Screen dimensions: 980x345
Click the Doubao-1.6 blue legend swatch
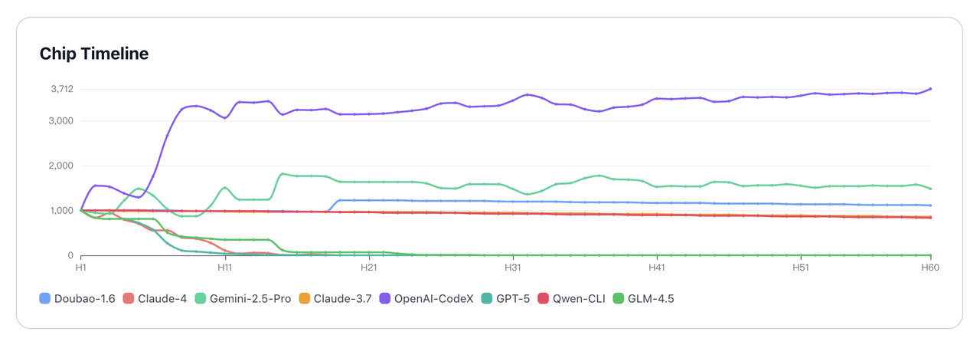[x=44, y=298]
